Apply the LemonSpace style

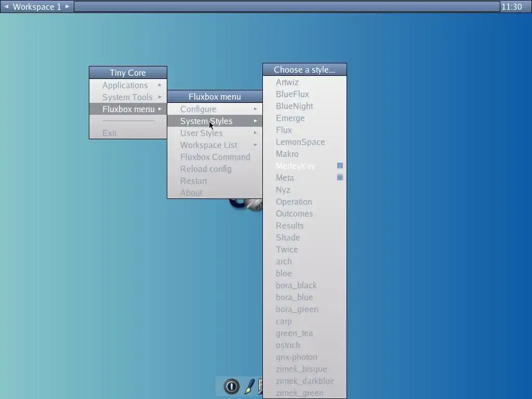[x=304, y=142]
